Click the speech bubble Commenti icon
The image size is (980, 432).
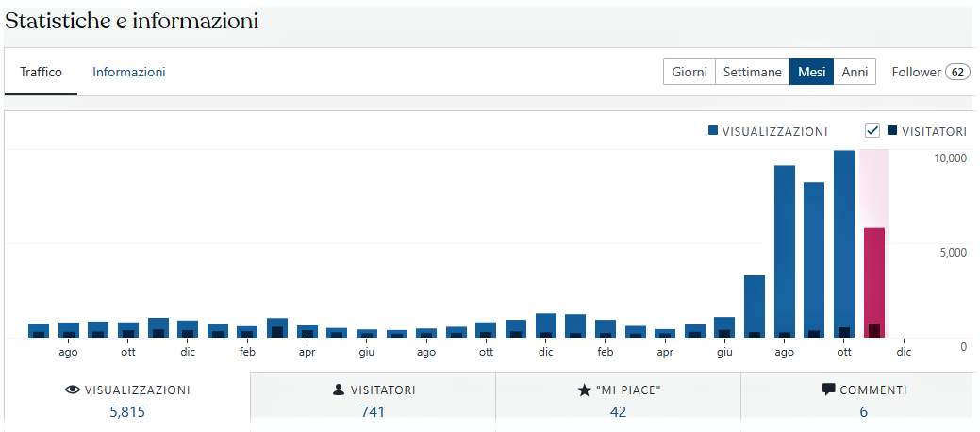[828, 390]
